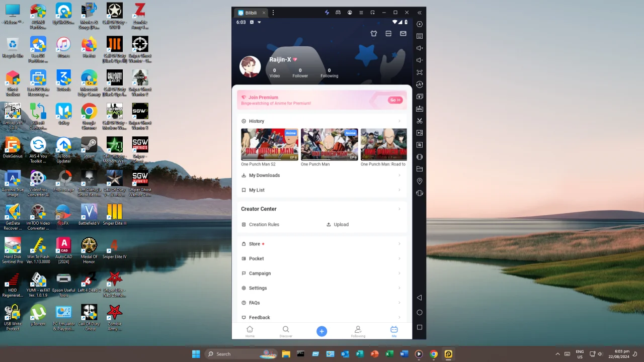Open the Following count on profile
Image resolution: width=644 pixels, height=362 pixels.
point(329,73)
